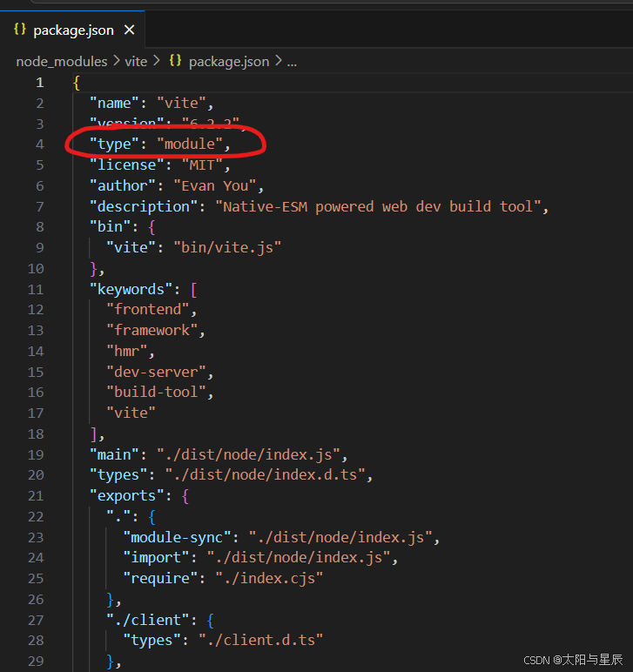Image resolution: width=633 pixels, height=672 pixels.
Task: Click the "keywords" key text
Action: [x=131, y=290]
